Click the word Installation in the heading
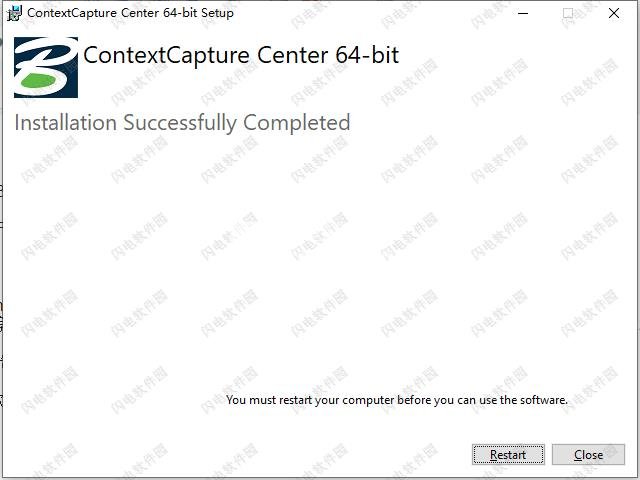 [66, 122]
